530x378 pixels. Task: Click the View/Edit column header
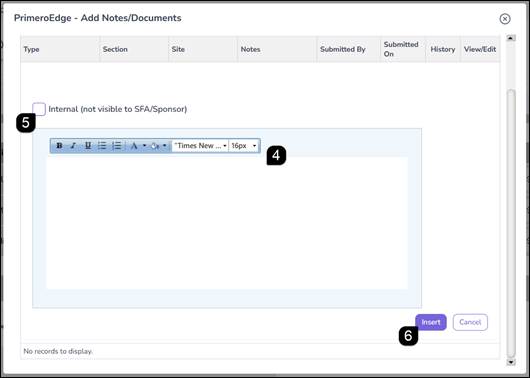[480, 49]
